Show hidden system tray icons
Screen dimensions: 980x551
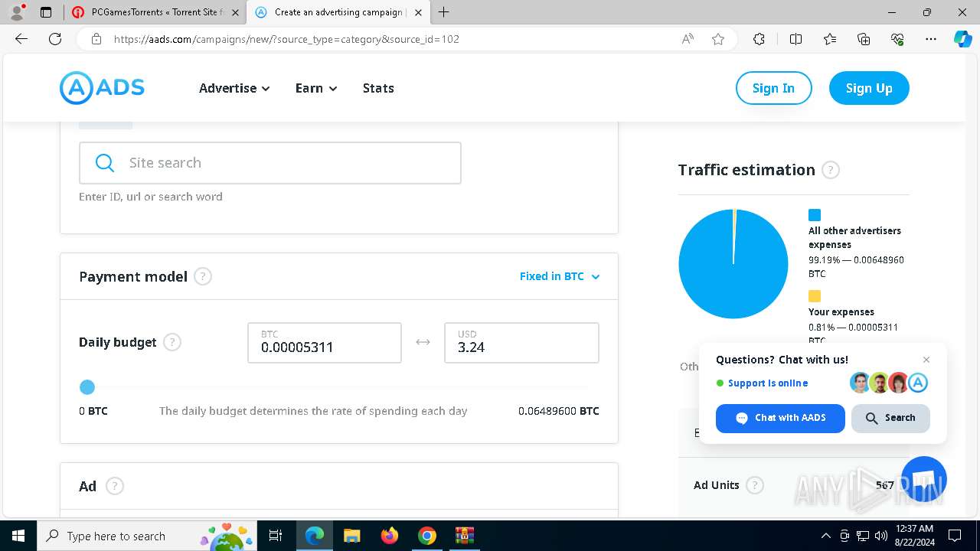tap(825, 536)
